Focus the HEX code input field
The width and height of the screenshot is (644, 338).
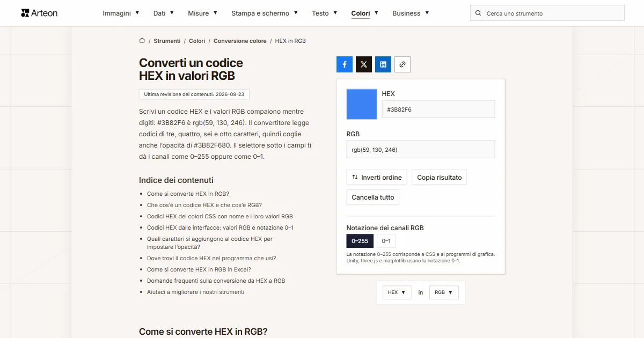438,109
